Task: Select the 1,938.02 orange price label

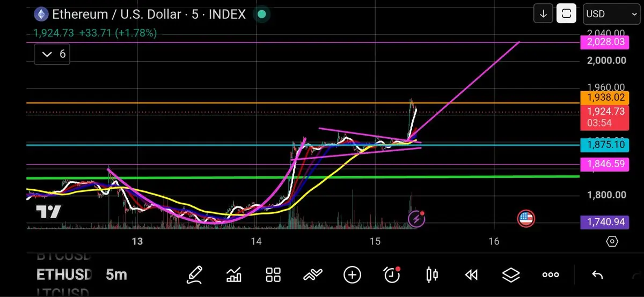Action: 604,98
